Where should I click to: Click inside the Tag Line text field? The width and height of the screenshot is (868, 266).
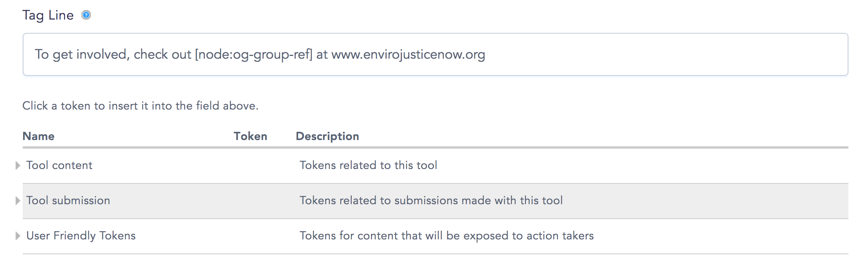click(x=435, y=54)
